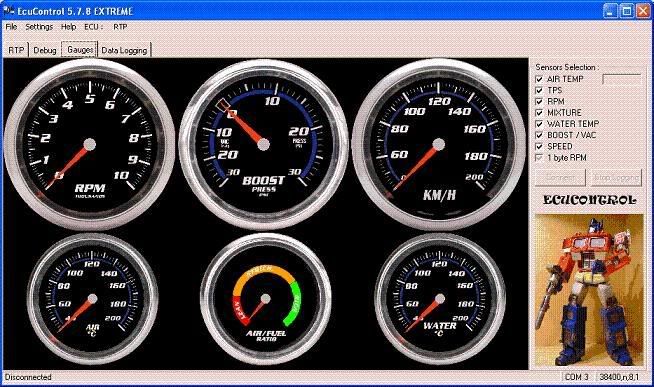Image resolution: width=654 pixels, height=387 pixels.
Task: Click the field beside AIR TEMP
Action: 622,79
